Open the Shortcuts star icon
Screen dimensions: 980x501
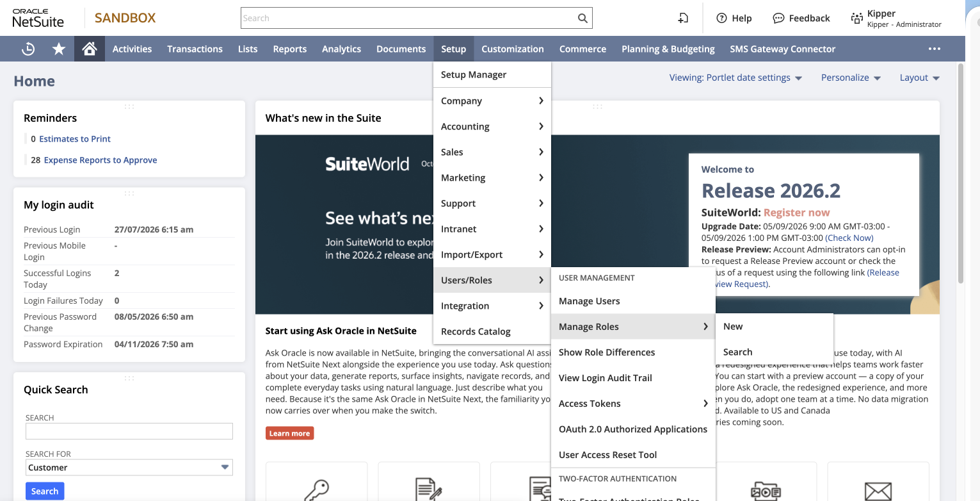[59, 49]
